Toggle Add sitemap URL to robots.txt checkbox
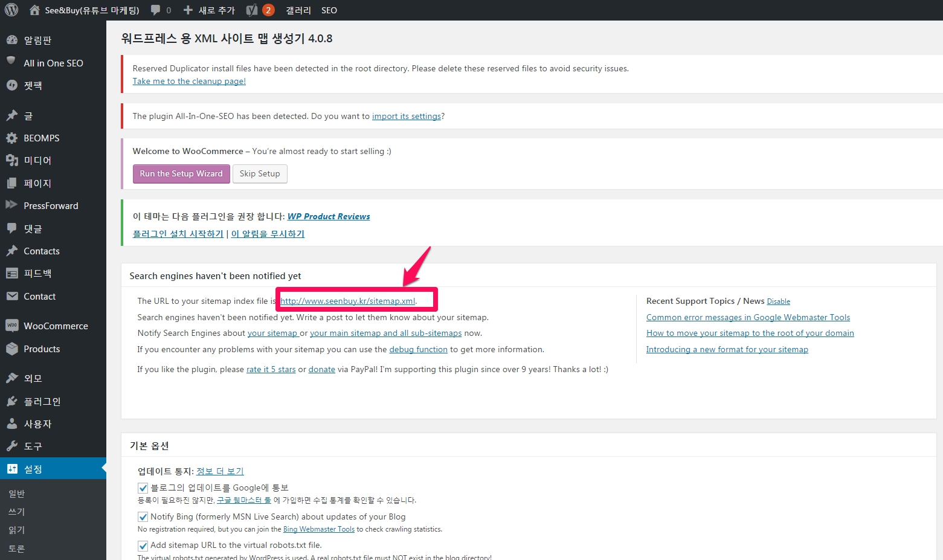This screenshot has height=560, width=943. pyautogui.click(x=143, y=546)
